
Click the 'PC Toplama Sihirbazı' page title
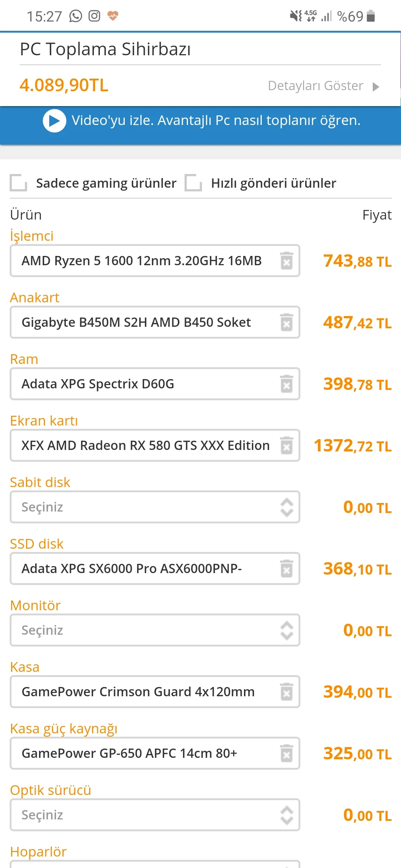pos(106,49)
